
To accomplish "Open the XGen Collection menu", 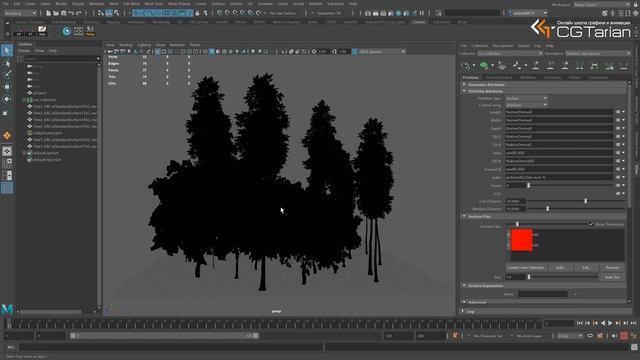I will pos(480,46).
